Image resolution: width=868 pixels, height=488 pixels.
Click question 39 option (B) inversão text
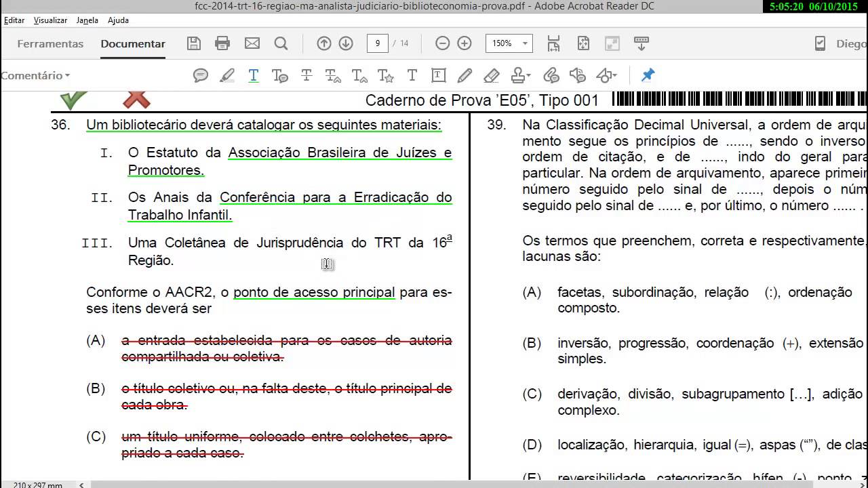(x=711, y=351)
